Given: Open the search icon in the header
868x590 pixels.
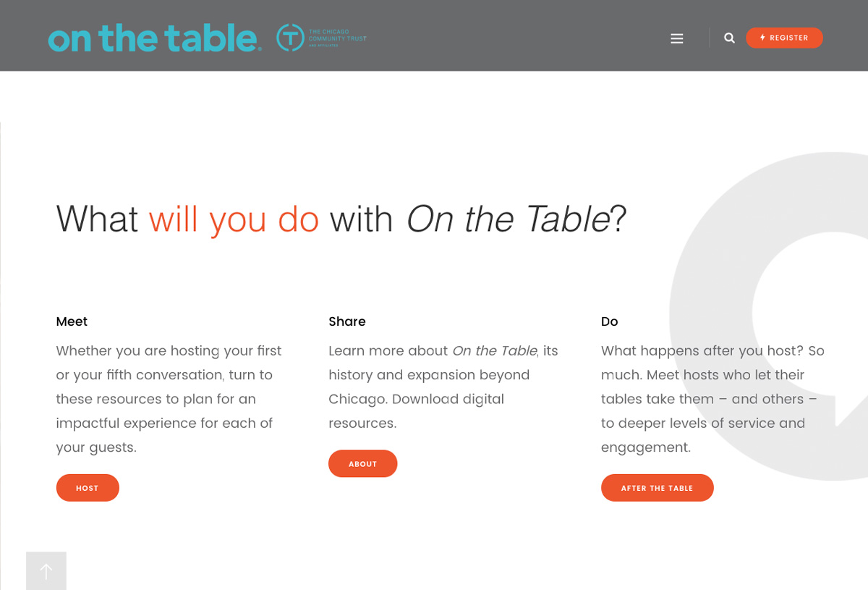Looking at the screenshot, I should [729, 38].
